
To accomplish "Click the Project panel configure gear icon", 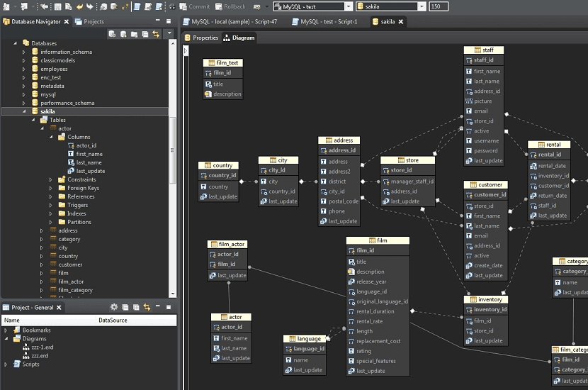I will pyautogui.click(x=113, y=307).
